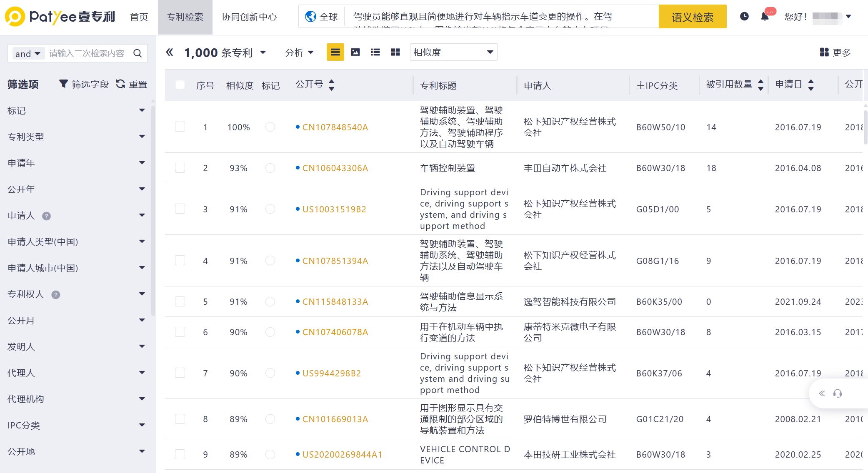The height and width of the screenshot is (473, 868).
Task: Click into secondary search input
Action: [x=88, y=53]
